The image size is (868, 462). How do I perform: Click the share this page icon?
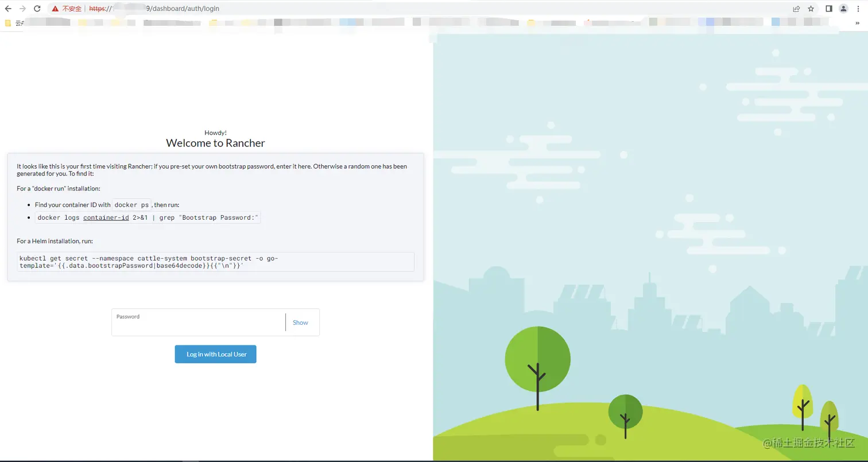796,9
